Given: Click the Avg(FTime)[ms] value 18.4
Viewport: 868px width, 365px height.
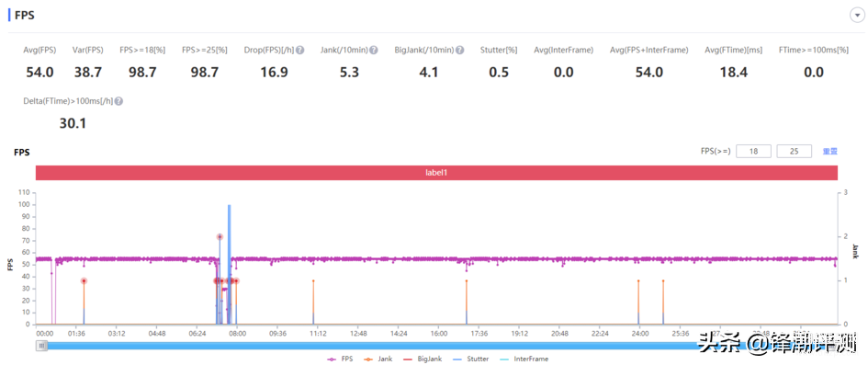Looking at the screenshot, I should coord(734,72).
